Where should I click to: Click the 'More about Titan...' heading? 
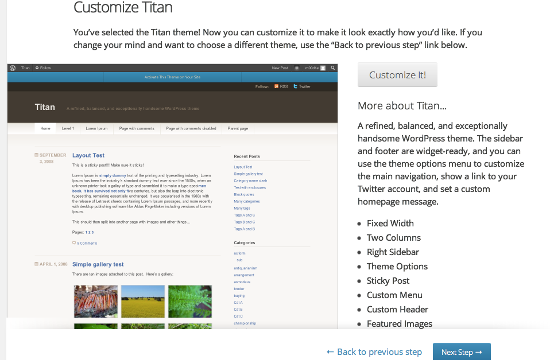[x=402, y=106]
